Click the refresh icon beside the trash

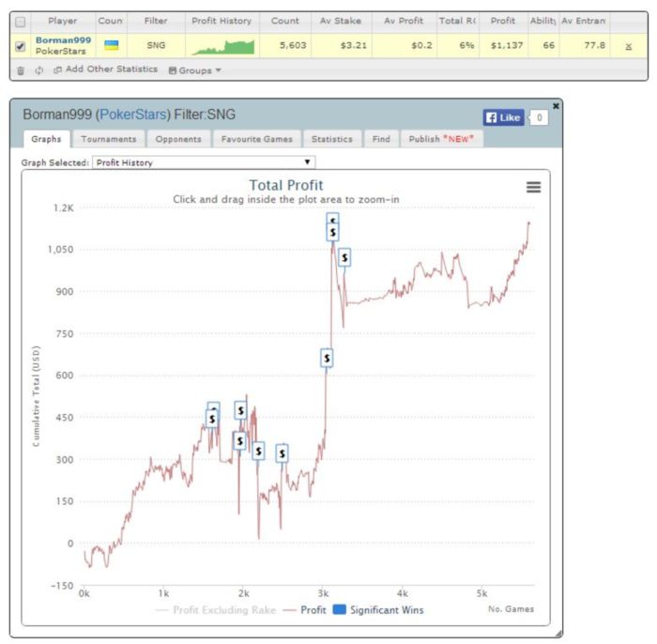(39, 70)
